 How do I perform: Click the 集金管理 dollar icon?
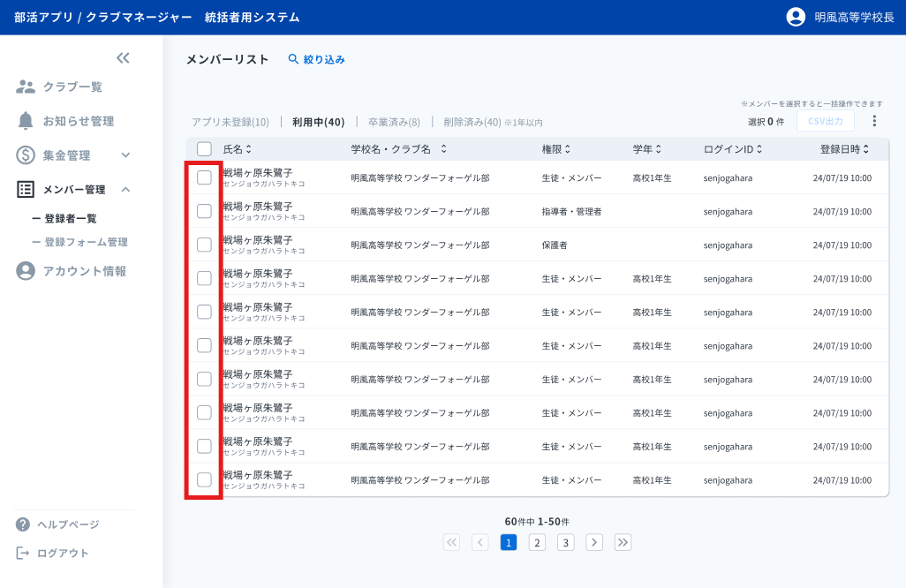coord(26,155)
